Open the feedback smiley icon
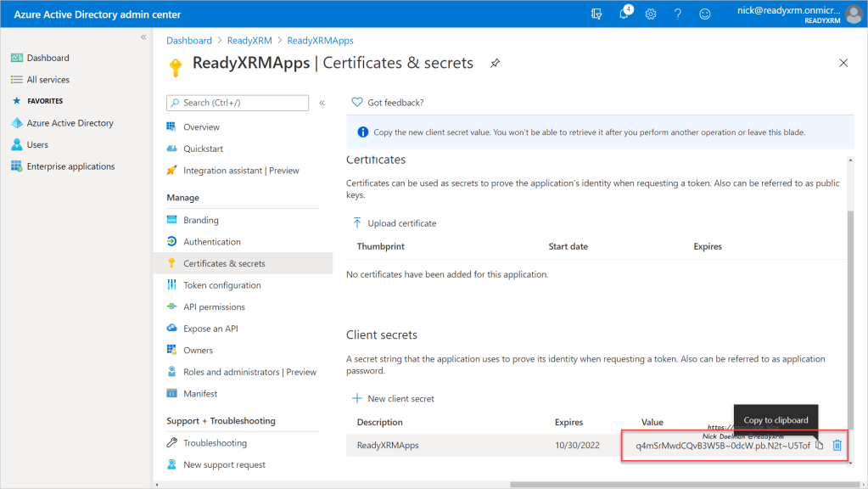Viewport: 868px width, 489px height. pos(704,14)
